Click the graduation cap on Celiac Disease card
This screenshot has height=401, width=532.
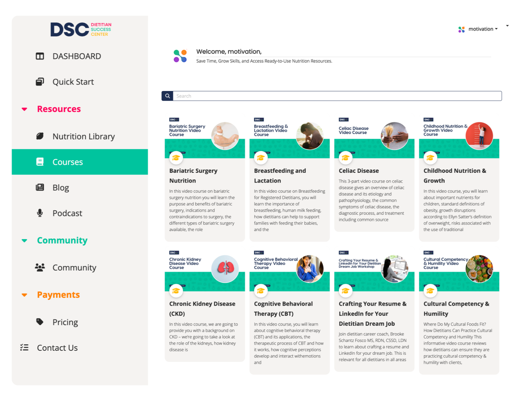tap(346, 157)
